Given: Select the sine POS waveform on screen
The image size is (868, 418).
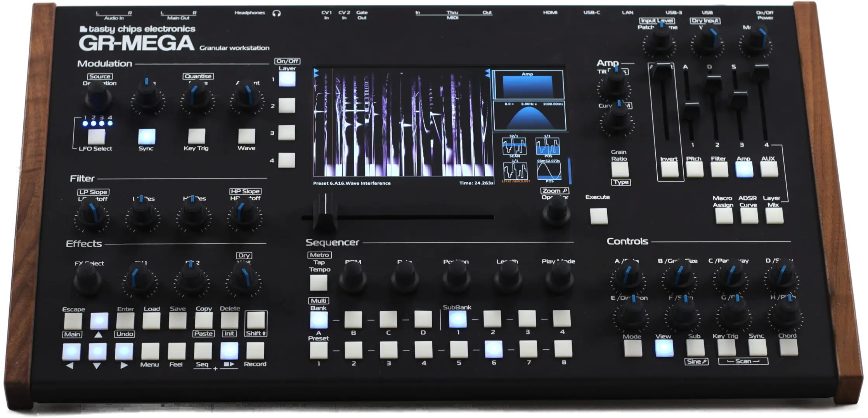Looking at the screenshot, I should (549, 171).
